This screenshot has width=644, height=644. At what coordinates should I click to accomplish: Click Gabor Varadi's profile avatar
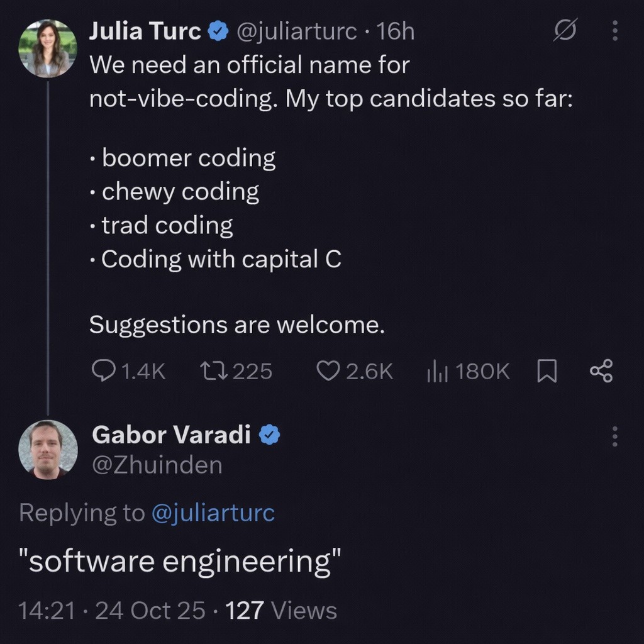click(x=48, y=449)
